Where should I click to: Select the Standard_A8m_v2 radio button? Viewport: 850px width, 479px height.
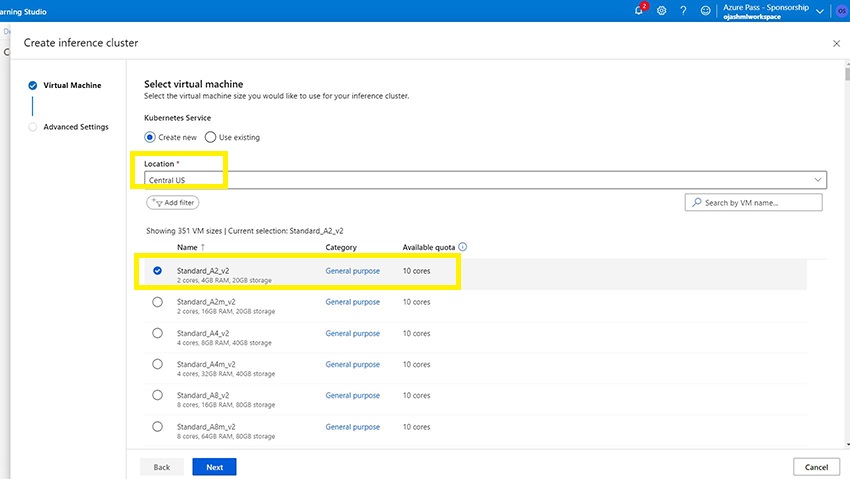157,426
